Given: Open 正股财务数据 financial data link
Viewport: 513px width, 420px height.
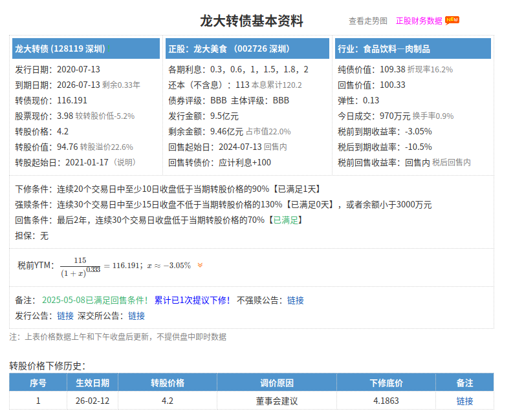Looking at the screenshot, I should coord(419,21).
